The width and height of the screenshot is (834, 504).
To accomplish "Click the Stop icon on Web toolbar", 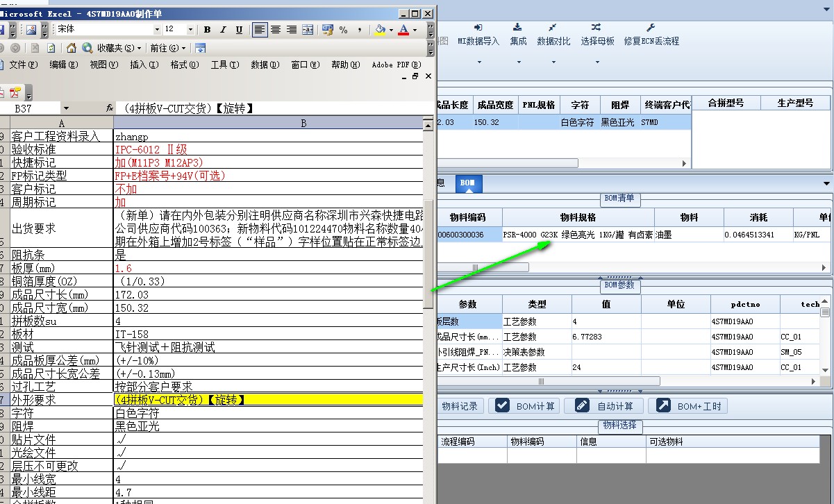I will pos(35,48).
